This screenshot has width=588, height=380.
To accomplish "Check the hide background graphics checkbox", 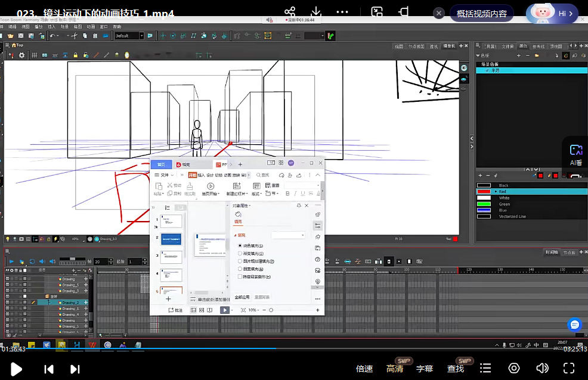I will coord(240,276).
